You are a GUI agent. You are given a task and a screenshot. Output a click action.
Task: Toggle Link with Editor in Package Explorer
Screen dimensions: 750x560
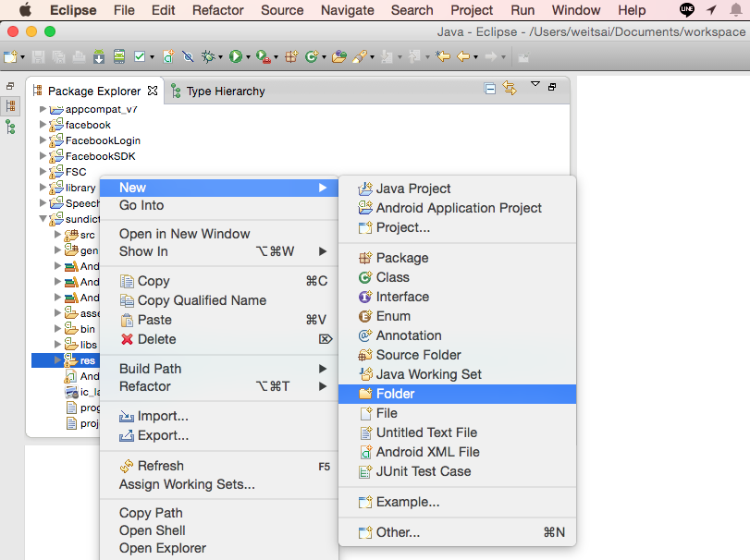click(510, 88)
